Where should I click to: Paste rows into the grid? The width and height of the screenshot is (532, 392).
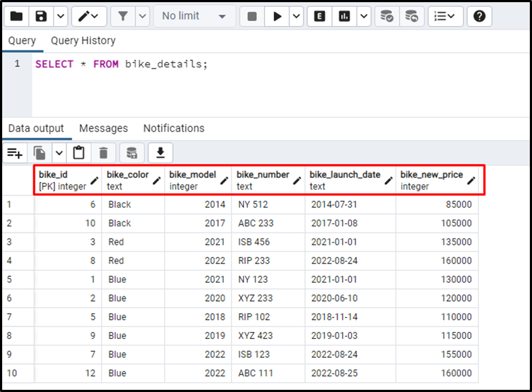click(x=79, y=152)
